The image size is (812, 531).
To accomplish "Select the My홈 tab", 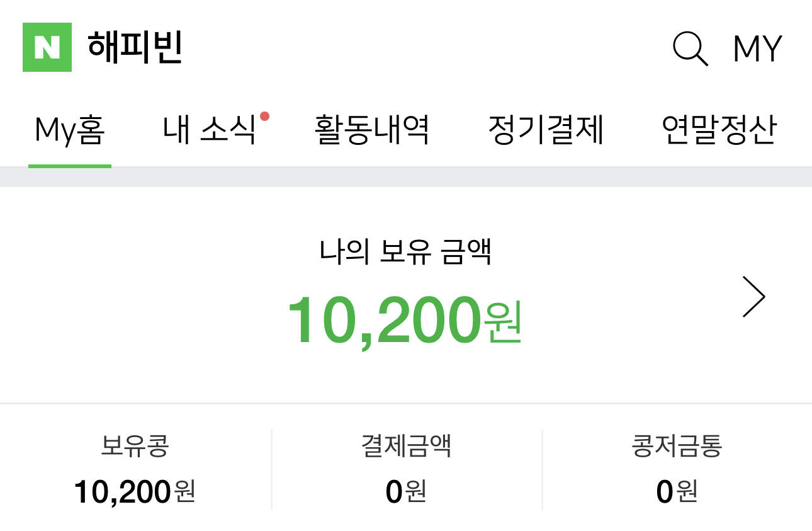I will (70, 130).
